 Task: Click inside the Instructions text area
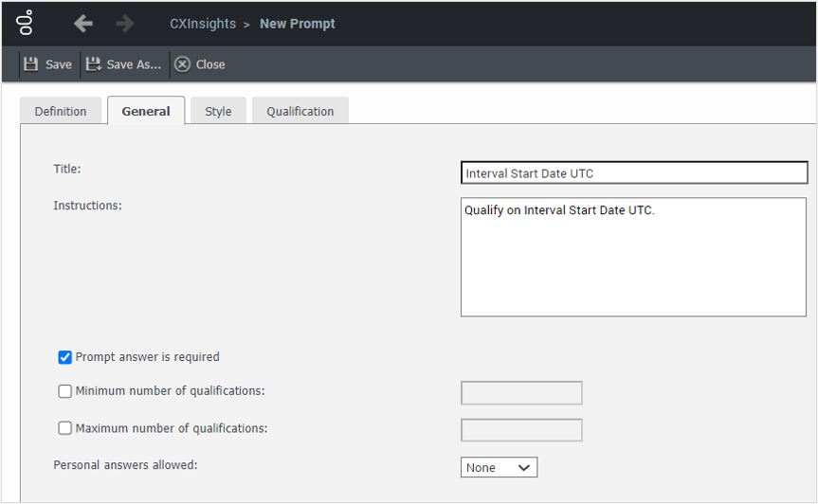pyautogui.click(x=633, y=257)
